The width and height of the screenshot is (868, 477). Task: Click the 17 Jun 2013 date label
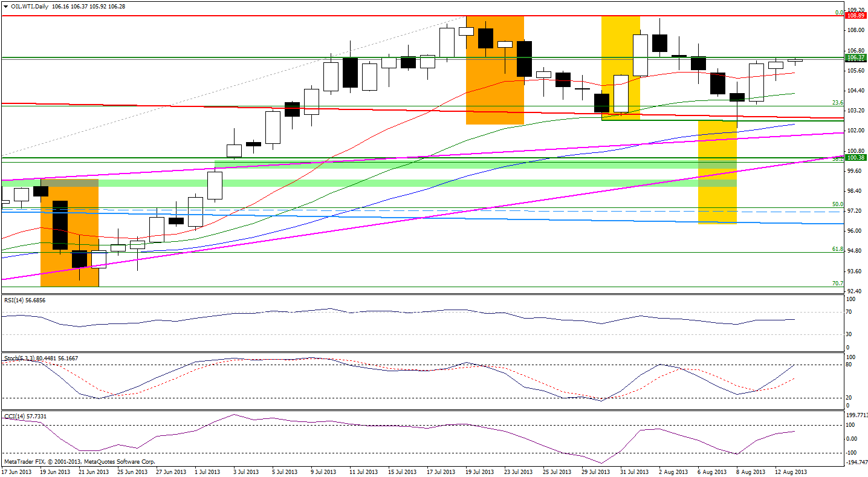click(x=15, y=472)
